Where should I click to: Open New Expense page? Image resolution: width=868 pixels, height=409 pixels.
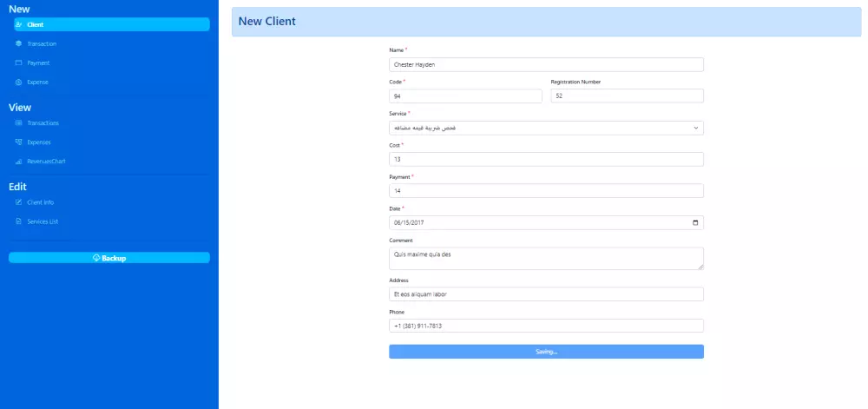112,82
